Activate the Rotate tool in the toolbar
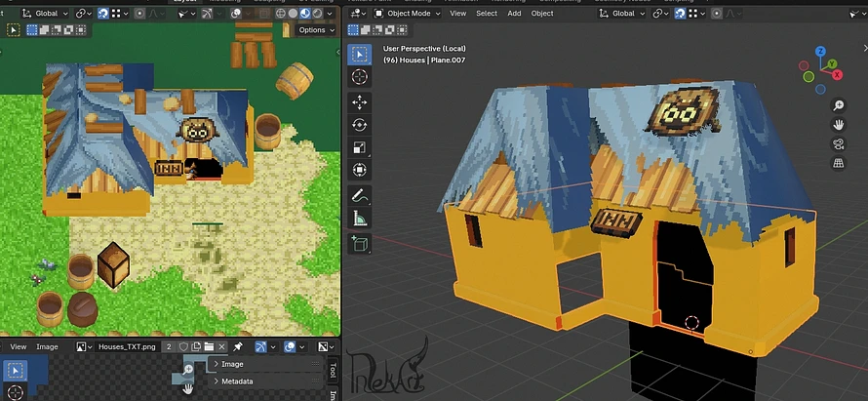This screenshot has width=868, height=401. coord(359,125)
